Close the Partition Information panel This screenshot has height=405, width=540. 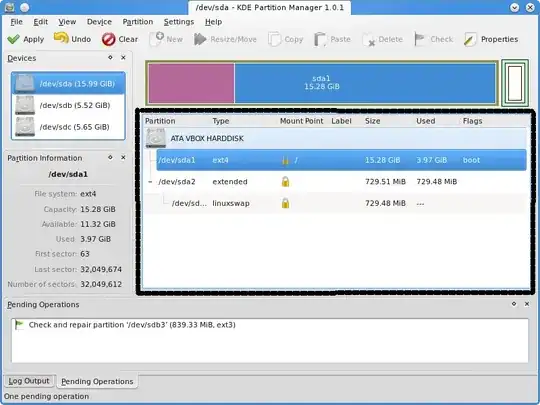point(123,157)
